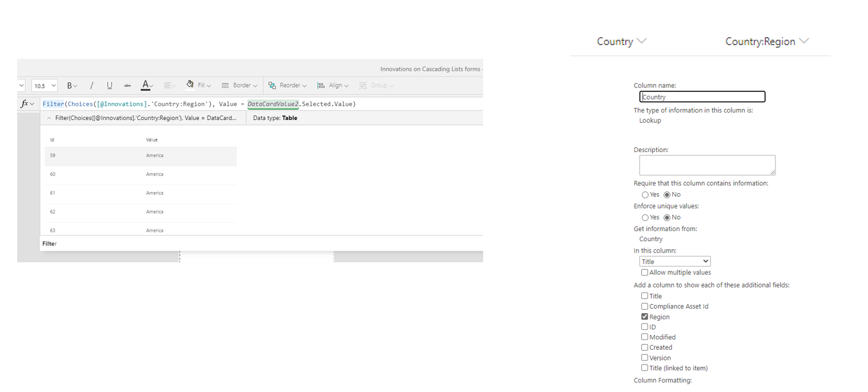Collapse the formula result panel chevron
The image size is (868, 392).
(x=49, y=118)
